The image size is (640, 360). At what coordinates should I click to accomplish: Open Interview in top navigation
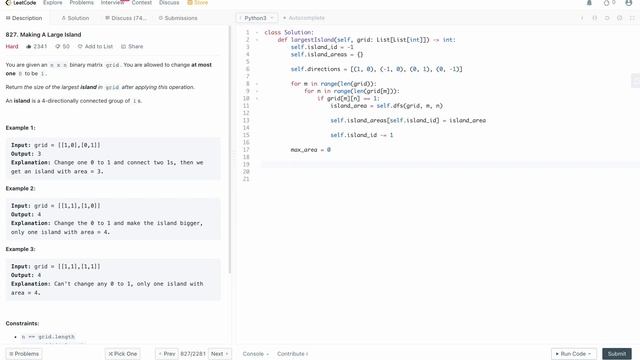113,2
